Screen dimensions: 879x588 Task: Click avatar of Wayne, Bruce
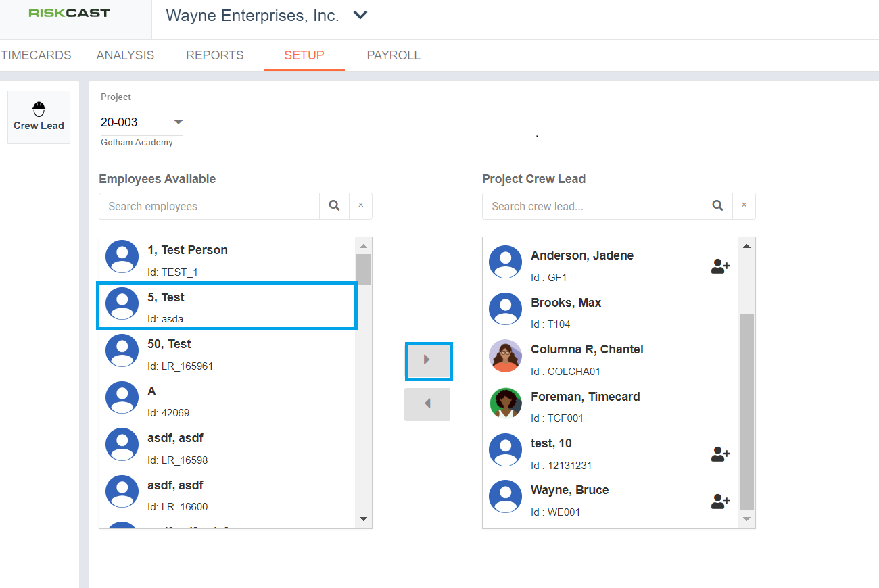[506, 497]
